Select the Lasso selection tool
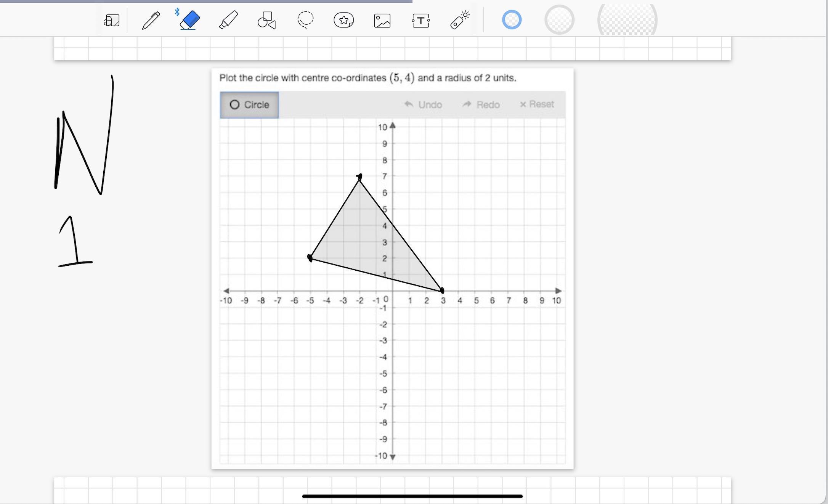 pyautogui.click(x=305, y=20)
